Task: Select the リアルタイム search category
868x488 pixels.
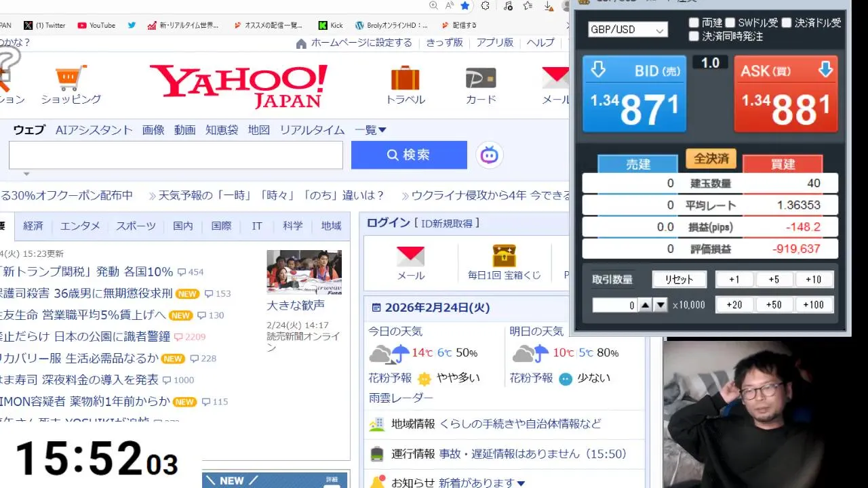Action: 312,130
